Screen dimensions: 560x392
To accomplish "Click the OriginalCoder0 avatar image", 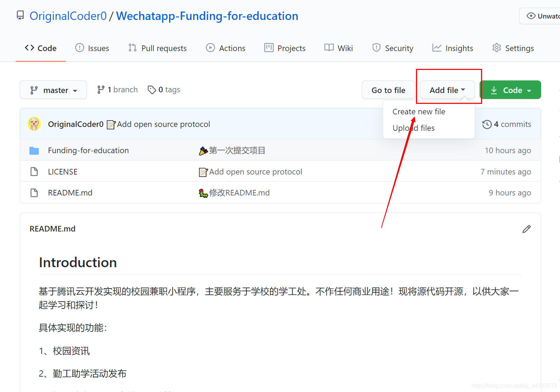I will [x=34, y=124].
